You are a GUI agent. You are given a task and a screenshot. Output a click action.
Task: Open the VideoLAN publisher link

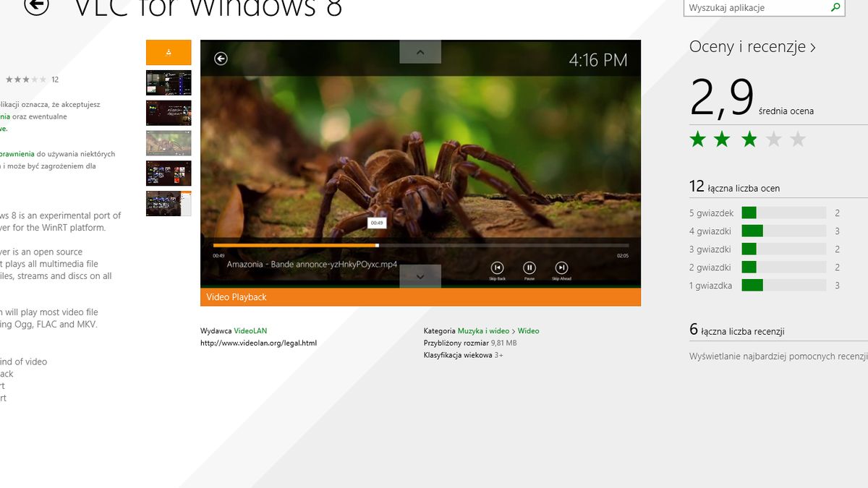[250, 331]
